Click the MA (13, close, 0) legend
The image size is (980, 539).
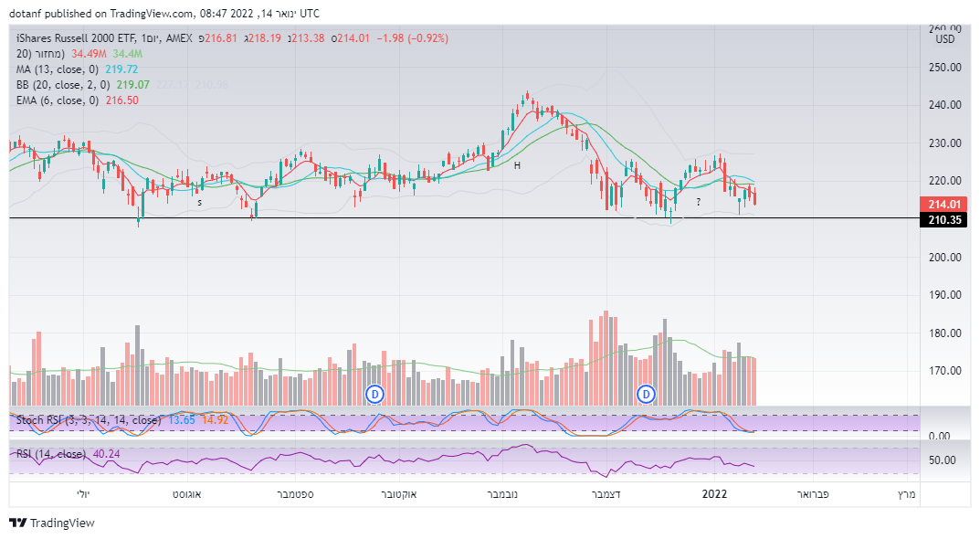pyautogui.click(x=59, y=69)
